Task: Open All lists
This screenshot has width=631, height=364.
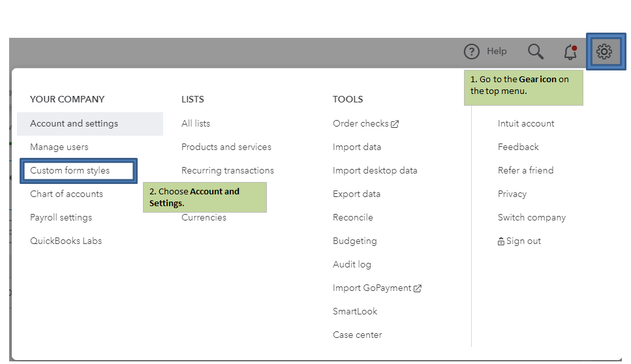Action: 196,123
